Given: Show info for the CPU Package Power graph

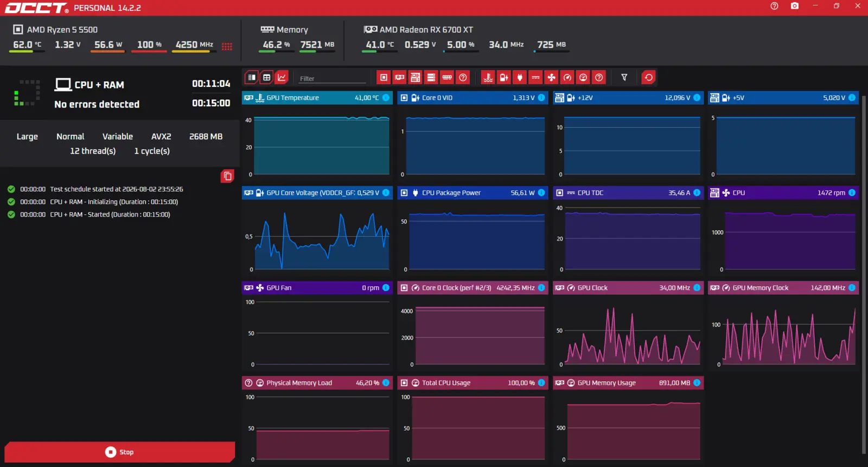Looking at the screenshot, I should pyautogui.click(x=541, y=193).
